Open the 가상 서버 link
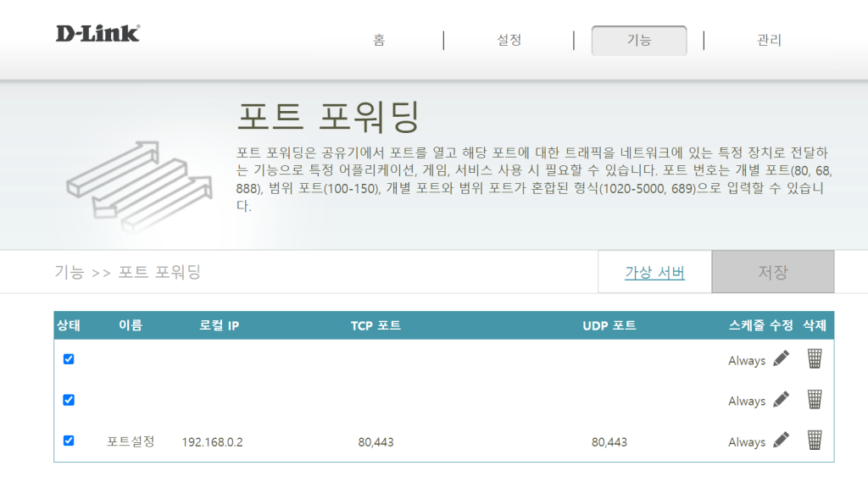 point(654,273)
